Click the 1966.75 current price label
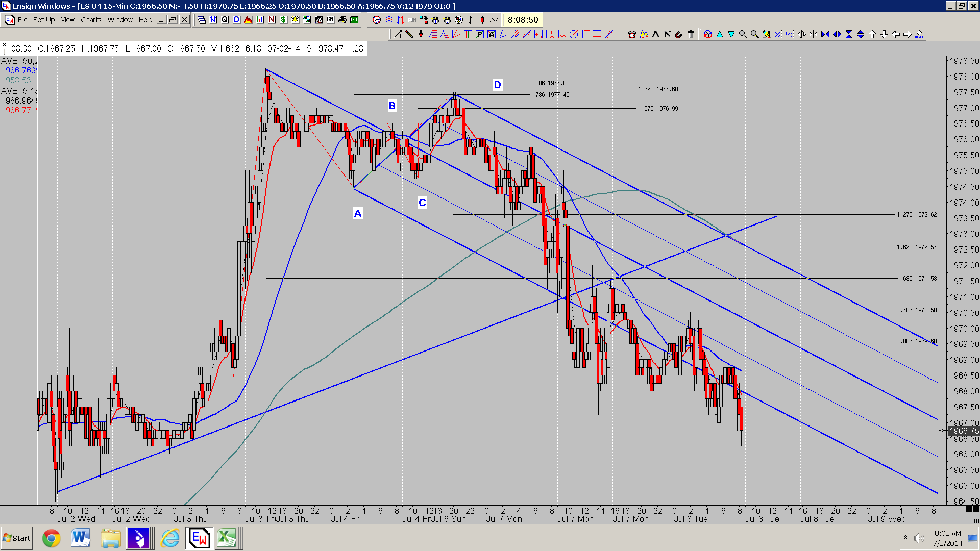This screenshot has height=551, width=980. point(964,431)
